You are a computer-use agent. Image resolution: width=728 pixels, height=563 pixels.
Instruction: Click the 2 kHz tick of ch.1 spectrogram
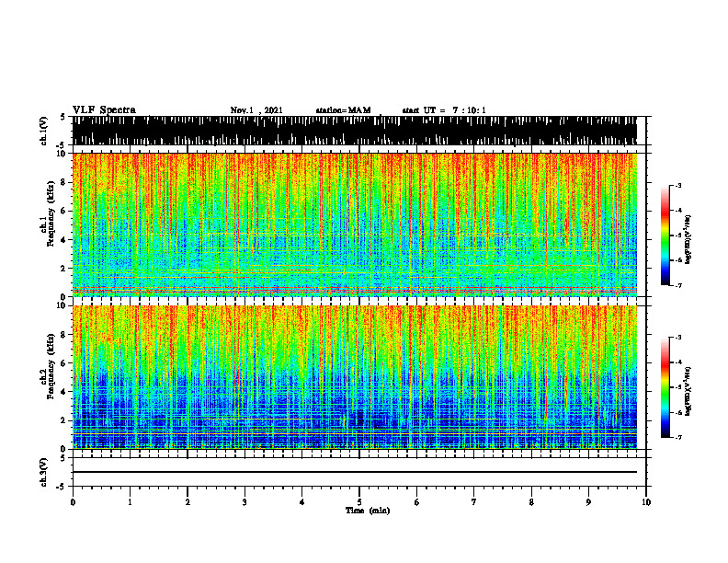click(x=64, y=268)
